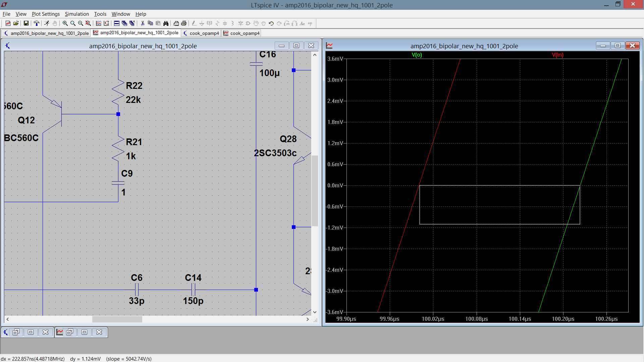Click the 150p value of C14
This screenshot has width=644, height=362.
click(193, 301)
